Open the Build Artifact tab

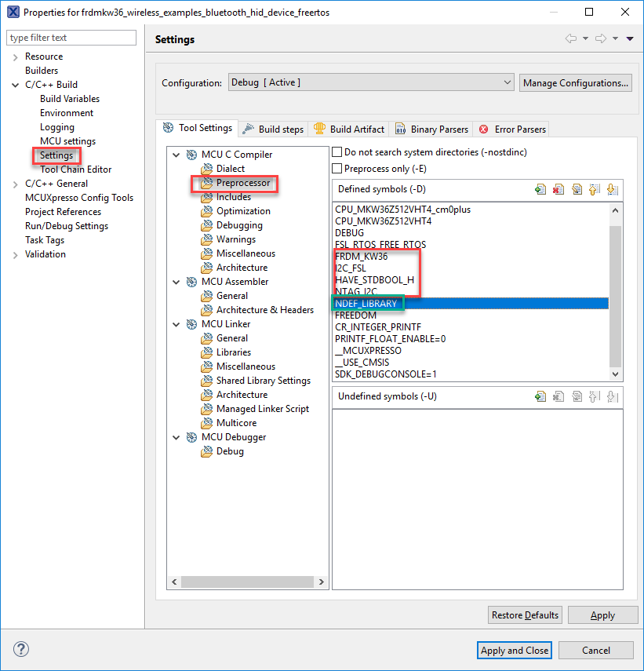pyautogui.click(x=348, y=129)
